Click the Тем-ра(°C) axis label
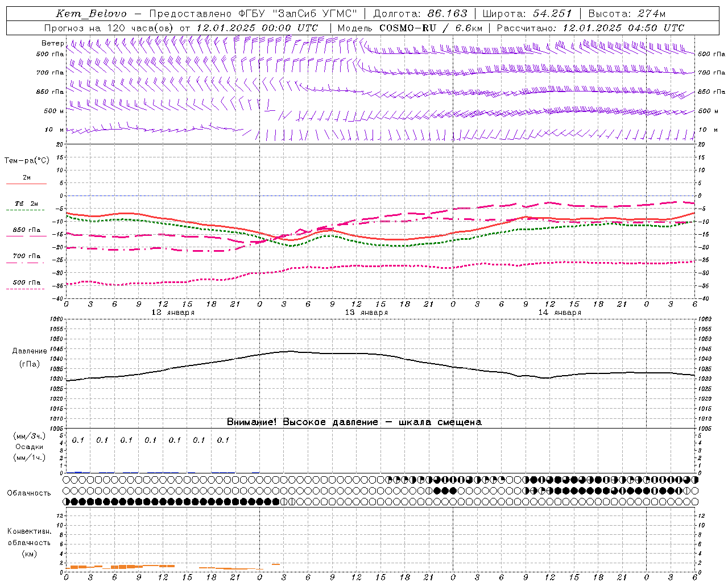728x582 pixels. point(27,160)
